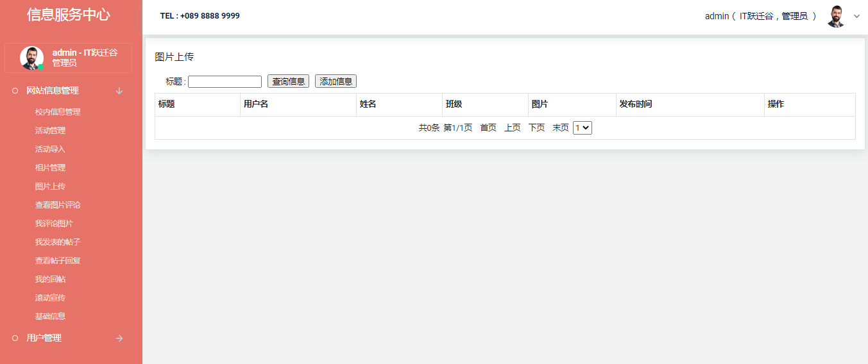Click the admin avatar in the top header

tap(836, 16)
